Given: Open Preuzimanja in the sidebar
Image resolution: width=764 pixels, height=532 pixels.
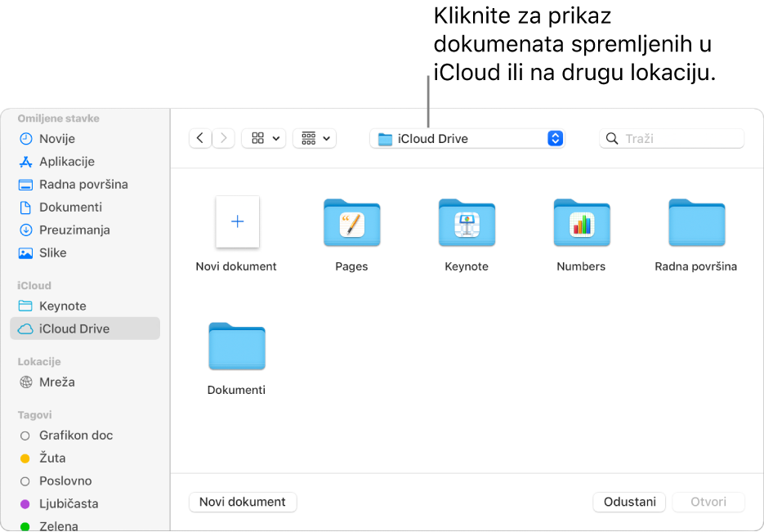Looking at the screenshot, I should [x=85, y=230].
